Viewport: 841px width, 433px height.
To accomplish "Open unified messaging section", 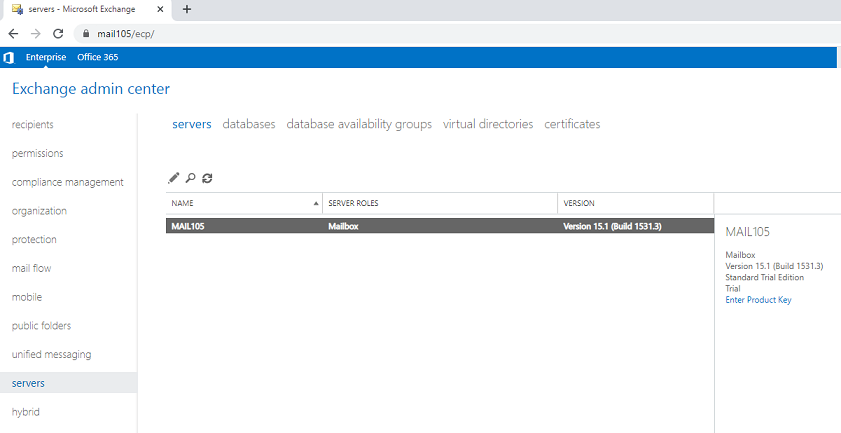I will pyautogui.click(x=51, y=354).
